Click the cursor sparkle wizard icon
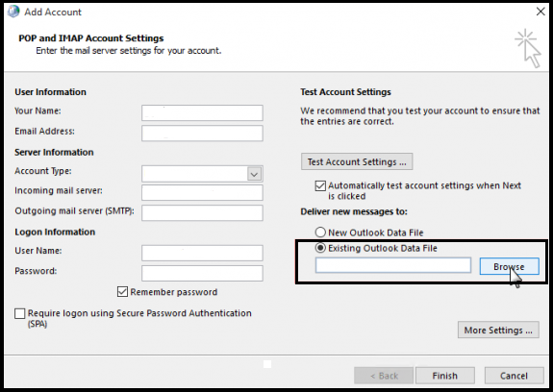The width and height of the screenshot is (553, 392). coord(528,48)
